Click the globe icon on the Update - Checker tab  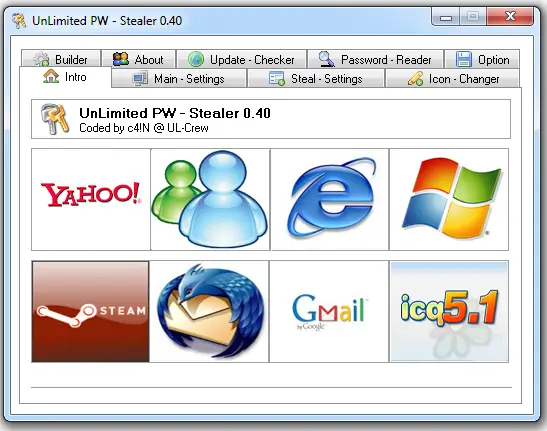pos(196,59)
